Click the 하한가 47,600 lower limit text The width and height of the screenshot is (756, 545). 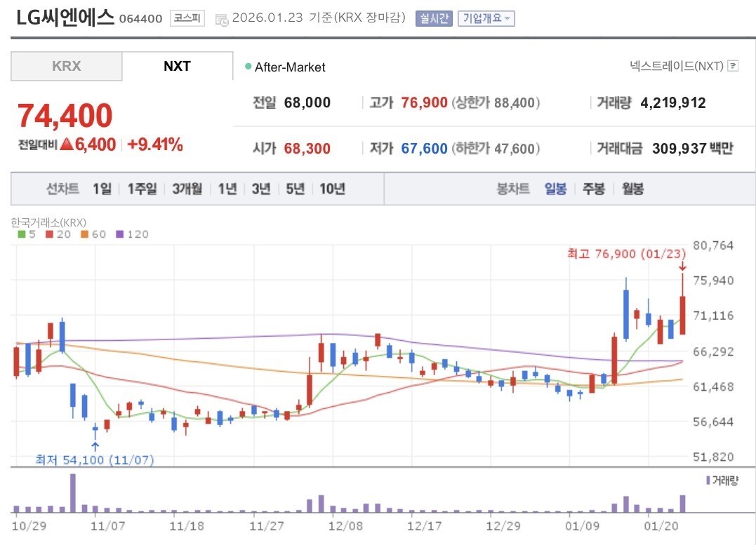496,149
